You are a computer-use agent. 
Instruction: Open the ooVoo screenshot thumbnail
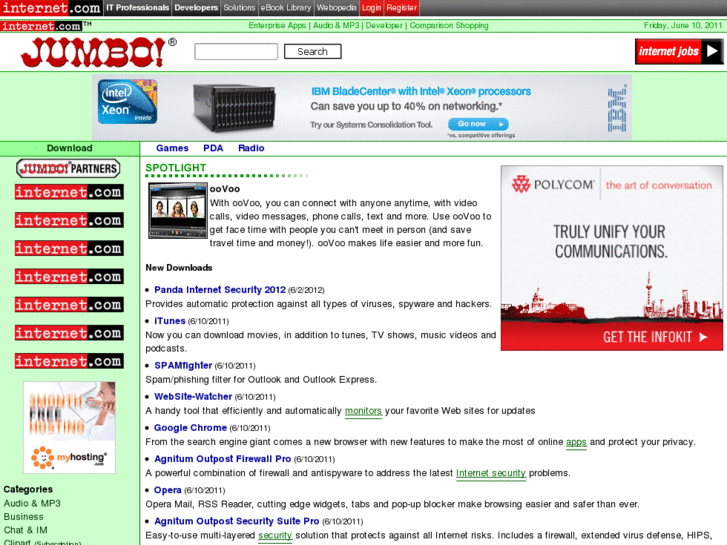pyautogui.click(x=178, y=211)
